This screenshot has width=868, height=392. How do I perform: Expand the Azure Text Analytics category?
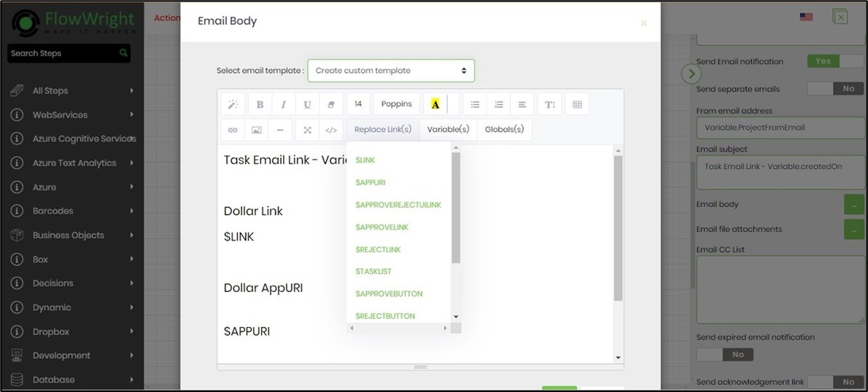pyautogui.click(x=132, y=163)
